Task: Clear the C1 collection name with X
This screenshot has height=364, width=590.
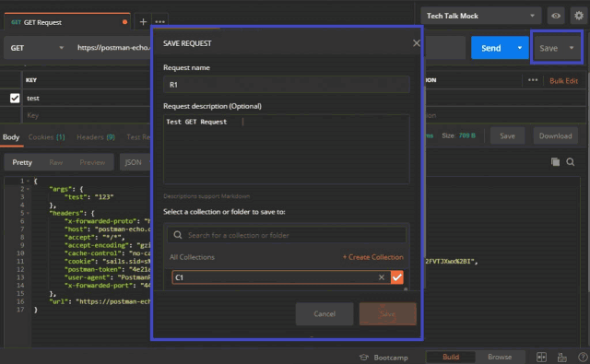Action: coord(382,277)
